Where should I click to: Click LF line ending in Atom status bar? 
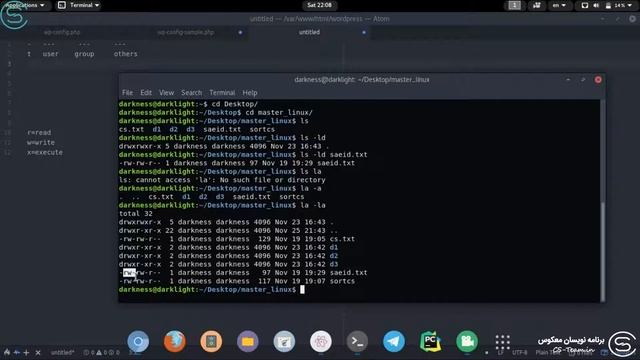point(500,352)
